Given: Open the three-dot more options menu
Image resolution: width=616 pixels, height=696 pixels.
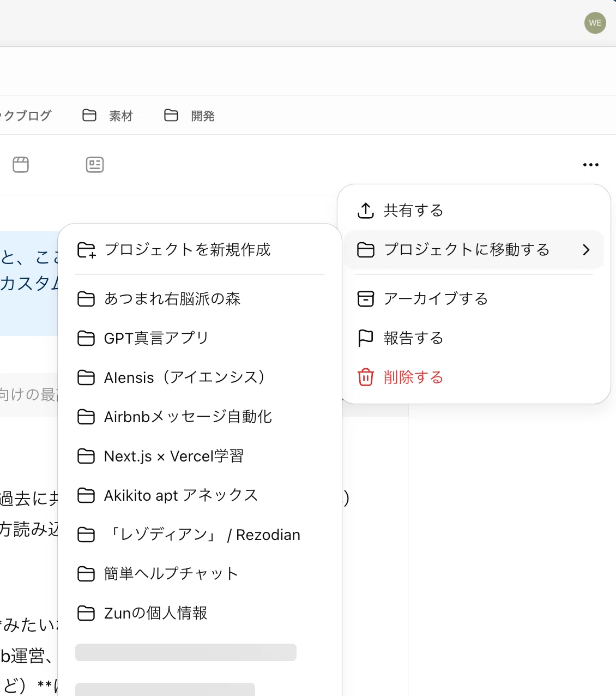Looking at the screenshot, I should 590,165.
